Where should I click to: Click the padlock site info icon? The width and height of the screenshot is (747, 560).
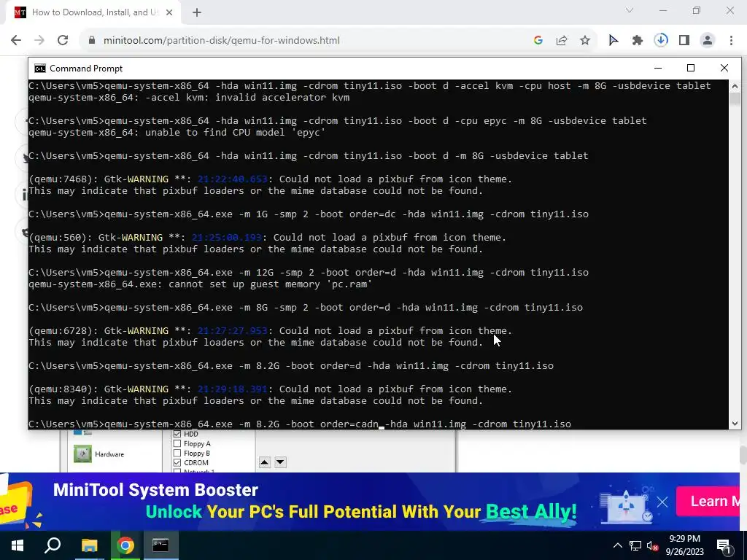[x=92, y=41]
